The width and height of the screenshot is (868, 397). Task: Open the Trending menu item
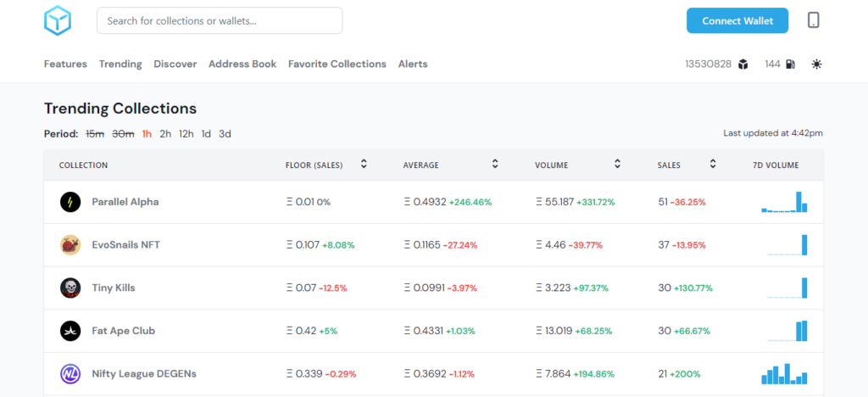coord(120,64)
